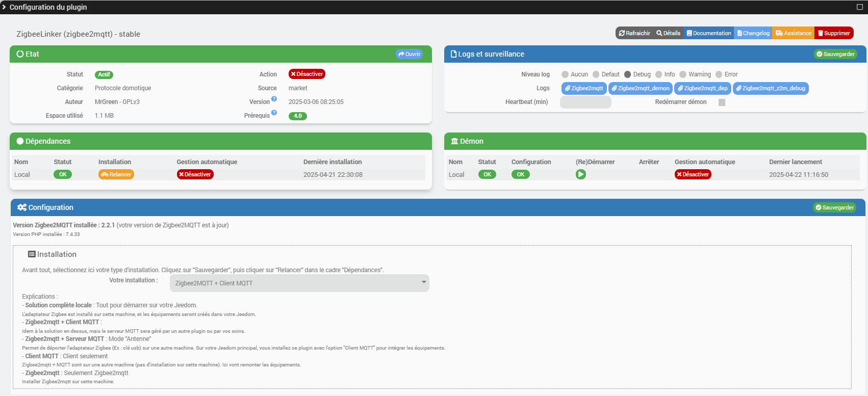The image size is (868, 396).
Task: Click the red Supprimer button
Action: pos(834,33)
